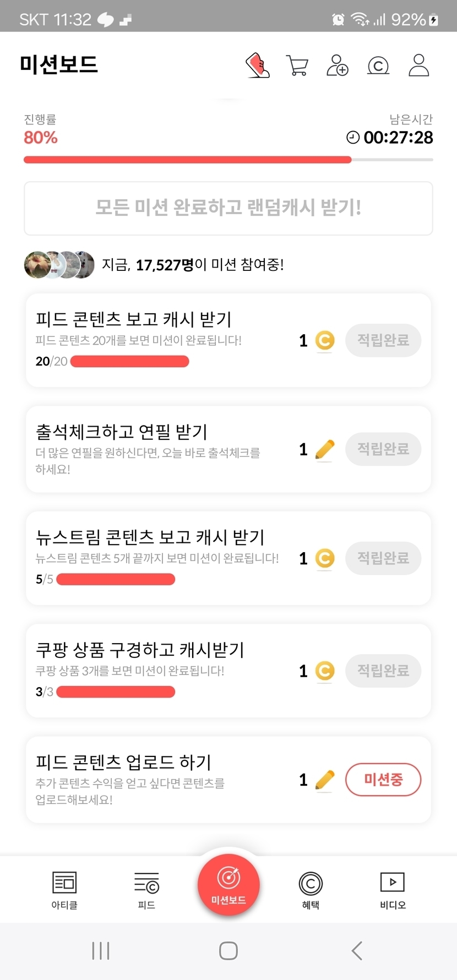Tap 적립완료 for 출석체크하고 연필 받기

tap(383, 449)
